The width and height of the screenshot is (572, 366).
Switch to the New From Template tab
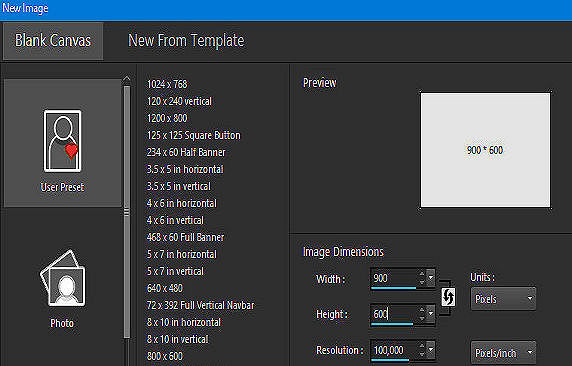click(x=186, y=41)
